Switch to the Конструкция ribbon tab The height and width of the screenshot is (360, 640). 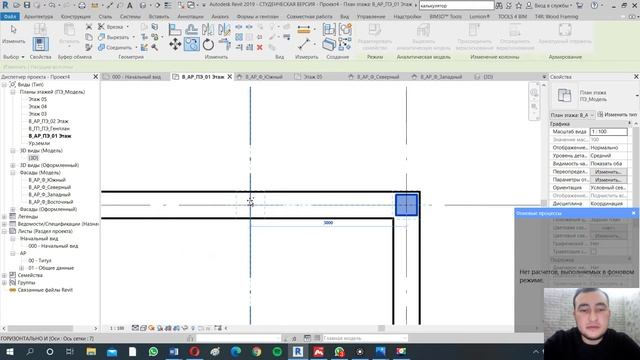76,17
